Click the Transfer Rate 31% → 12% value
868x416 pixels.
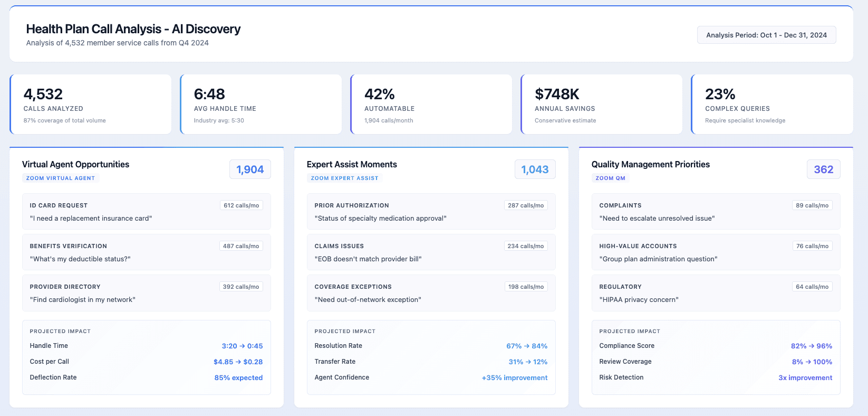(x=528, y=362)
